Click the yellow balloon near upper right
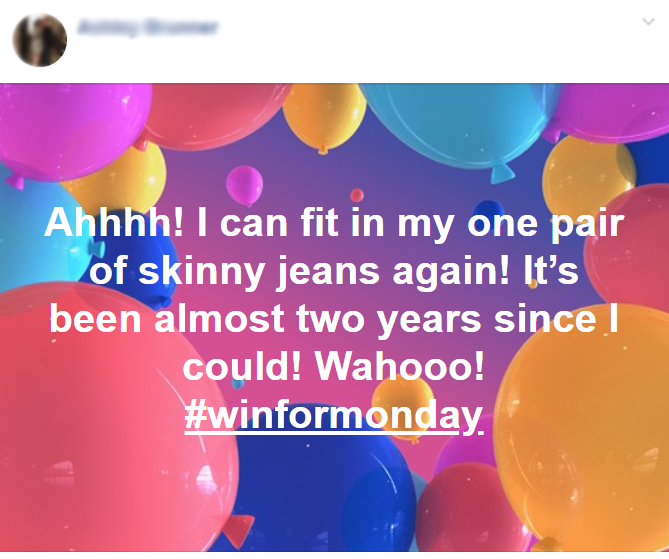Image resolution: width=669 pixels, height=559 pixels. point(587,175)
